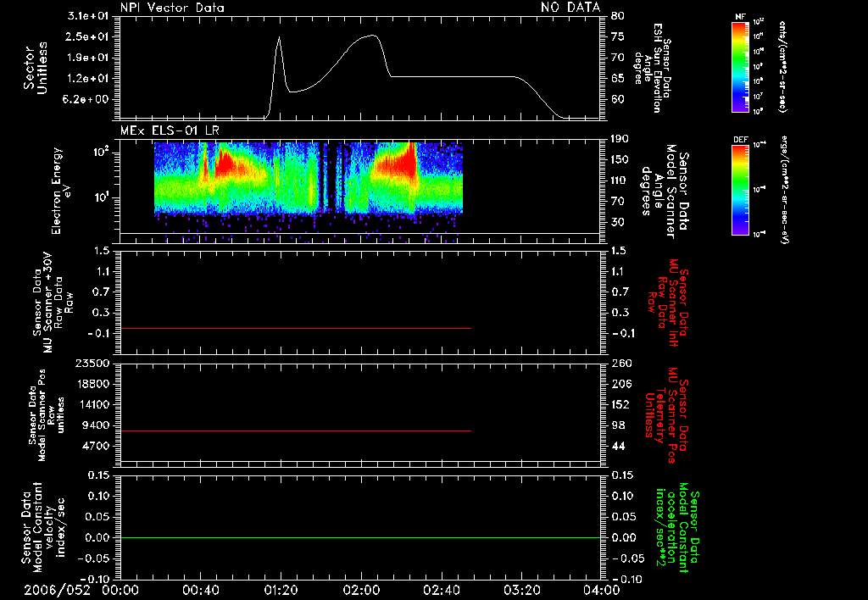
Task: Click the 'ESH Sun Elevation Angle' axis label
Action: [x=652, y=68]
